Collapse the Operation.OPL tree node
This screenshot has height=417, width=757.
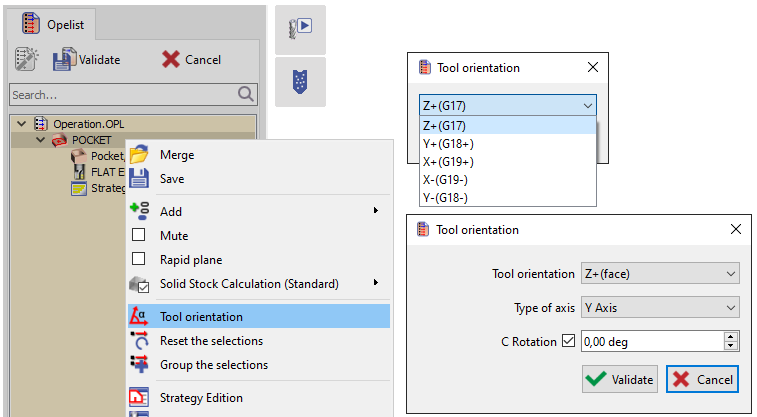point(22,124)
